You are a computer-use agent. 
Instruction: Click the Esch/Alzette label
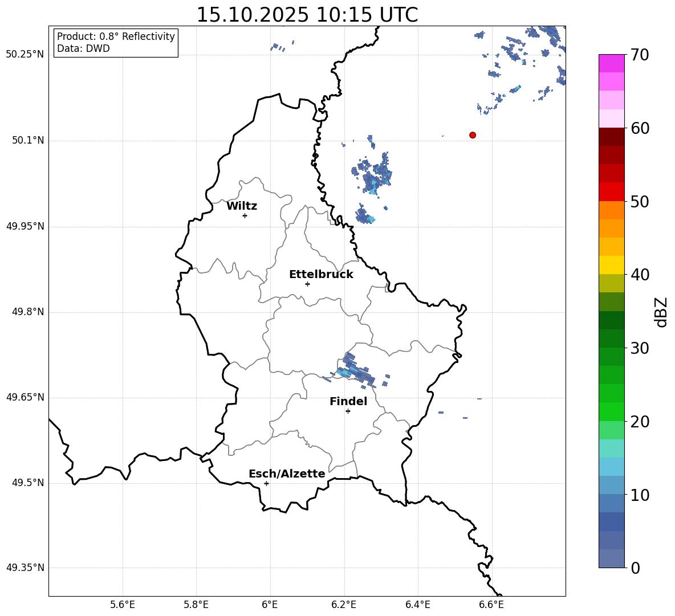(287, 474)
